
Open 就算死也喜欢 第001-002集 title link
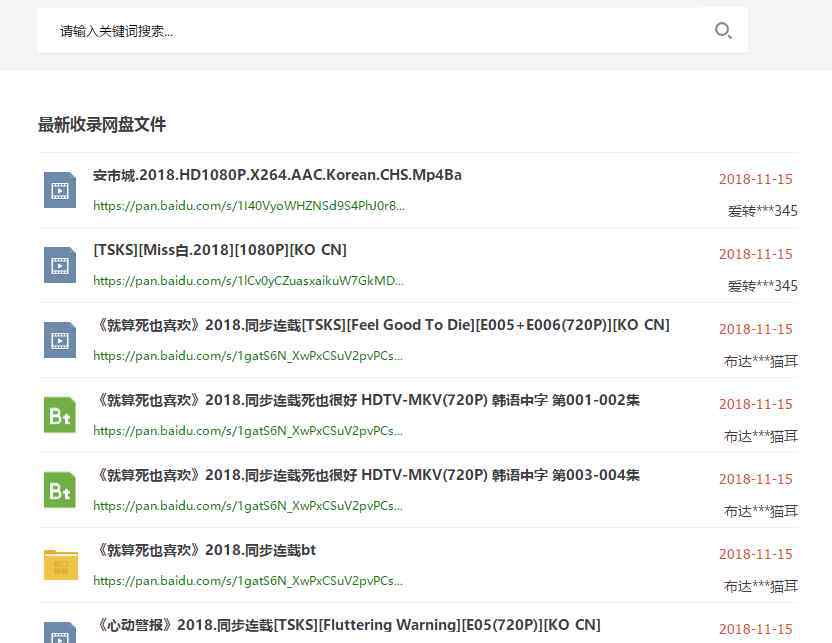click(366, 400)
